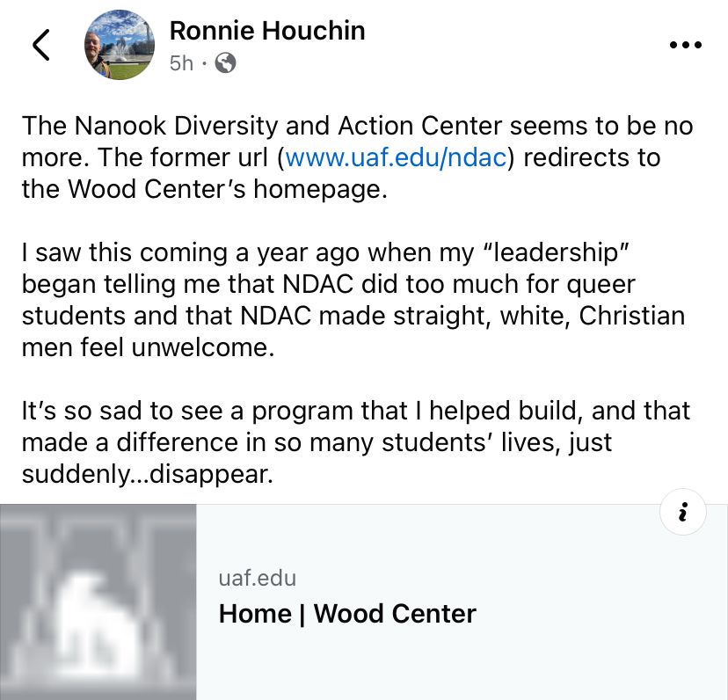This screenshot has height=700, width=728.
Task: Open Ronnie Houchin's profile via his name
Action: pyautogui.click(x=267, y=31)
